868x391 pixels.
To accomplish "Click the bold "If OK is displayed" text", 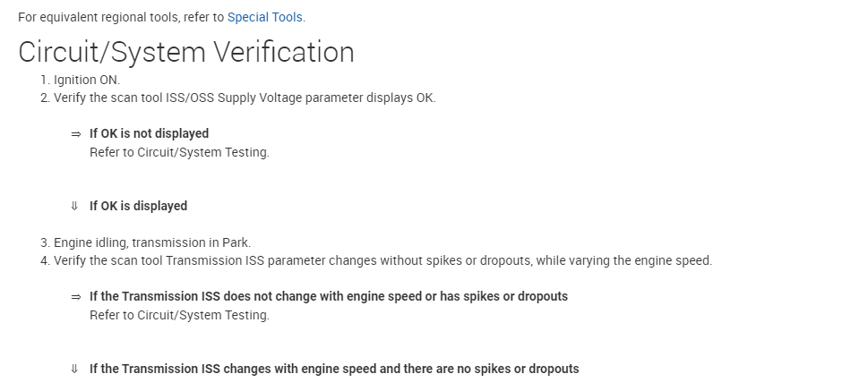I will click(138, 206).
